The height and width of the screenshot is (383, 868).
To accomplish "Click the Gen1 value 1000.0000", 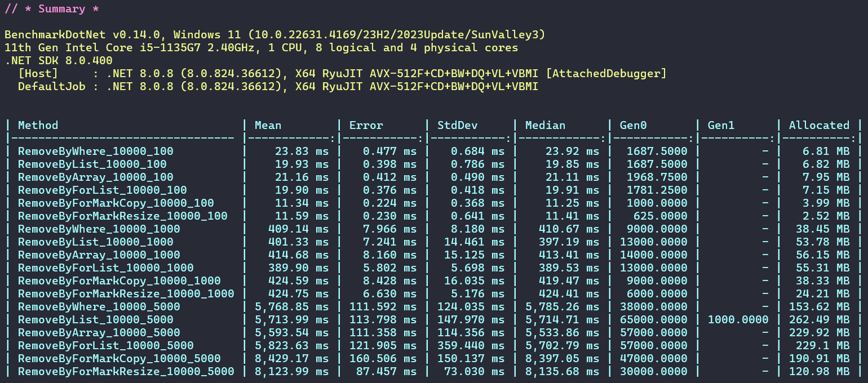I will tap(738, 319).
